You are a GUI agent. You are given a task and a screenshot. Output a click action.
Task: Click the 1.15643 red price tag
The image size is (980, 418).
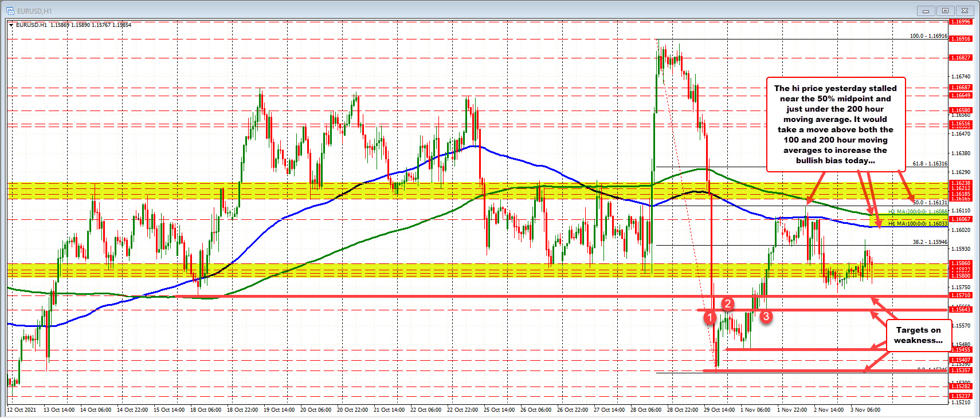click(x=961, y=310)
